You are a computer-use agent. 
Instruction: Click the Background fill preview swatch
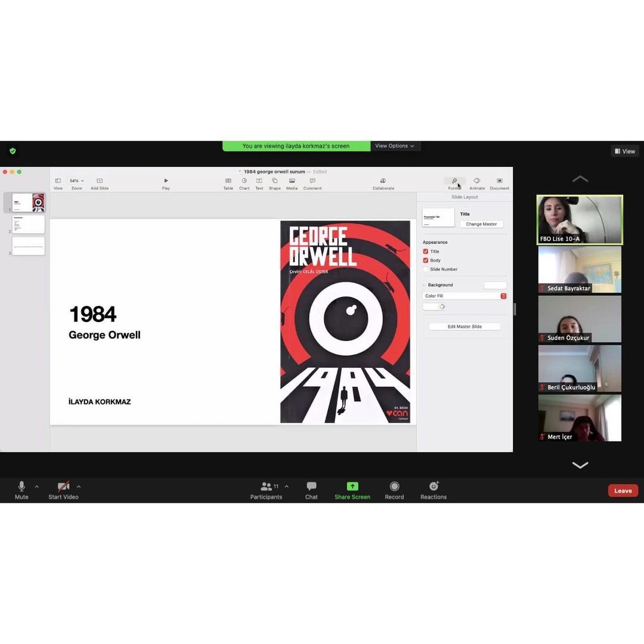click(496, 285)
